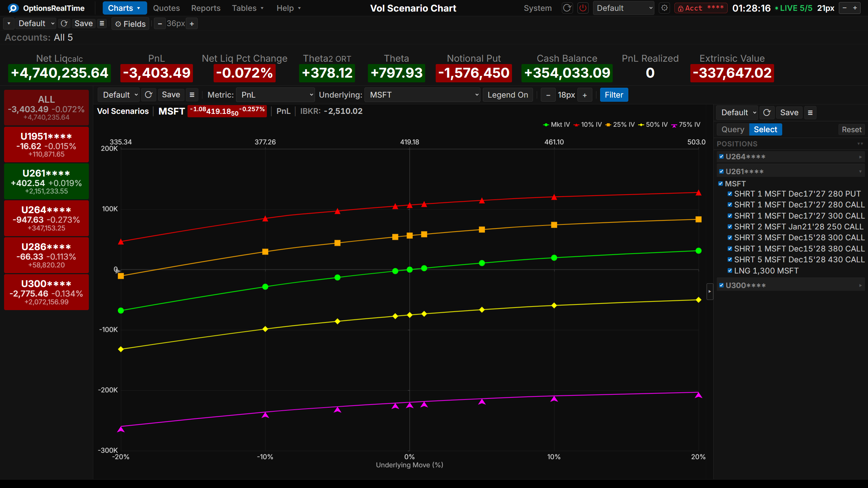The image size is (868, 488).
Task: Toggle Mkt IV legend series
Action: [557, 125]
